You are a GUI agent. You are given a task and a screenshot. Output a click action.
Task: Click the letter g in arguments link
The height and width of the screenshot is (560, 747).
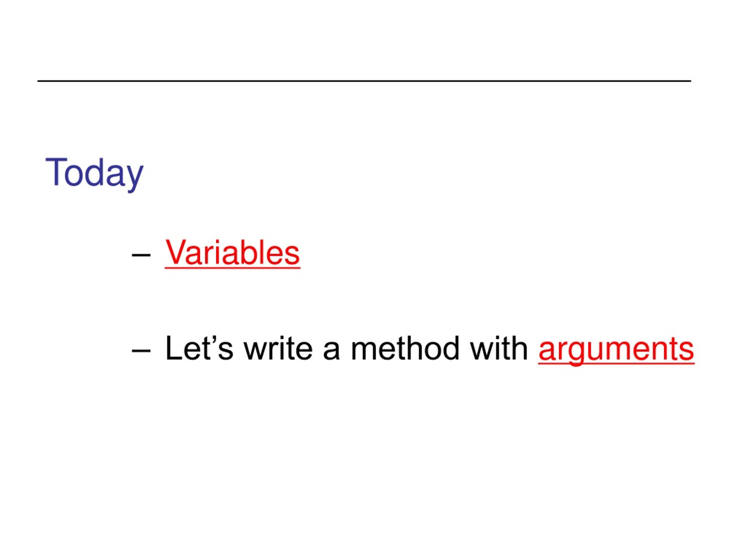point(576,354)
